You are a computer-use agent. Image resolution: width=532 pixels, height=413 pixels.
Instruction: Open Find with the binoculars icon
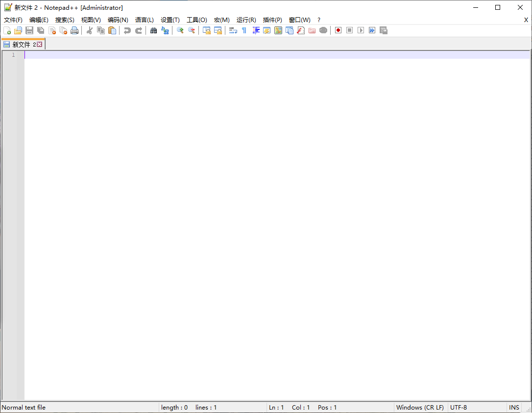tap(153, 30)
